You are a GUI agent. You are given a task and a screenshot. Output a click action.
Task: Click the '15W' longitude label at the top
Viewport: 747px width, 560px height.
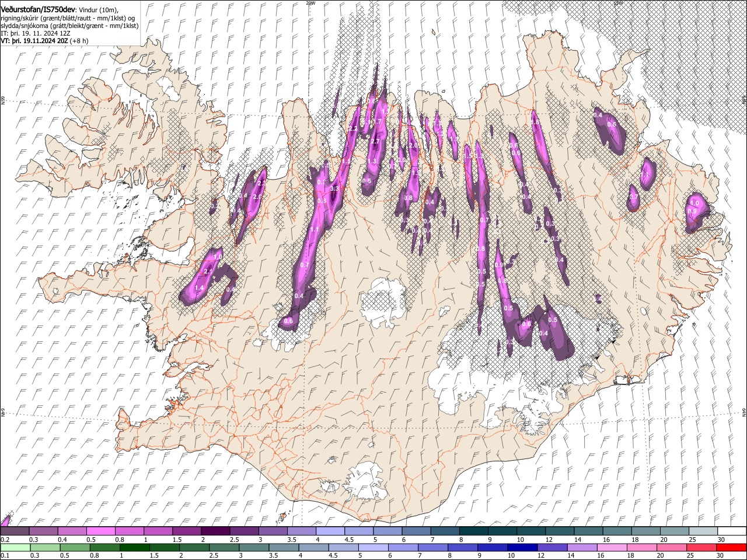pyautogui.click(x=619, y=3)
